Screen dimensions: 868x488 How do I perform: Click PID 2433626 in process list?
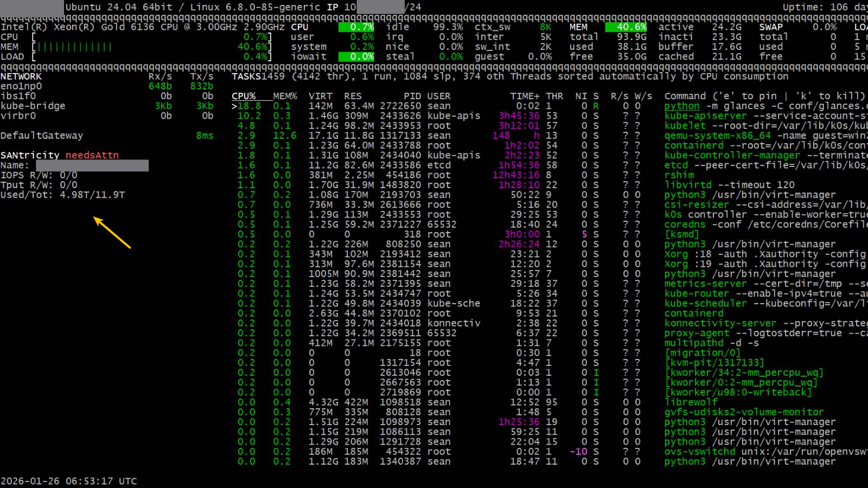(x=400, y=115)
